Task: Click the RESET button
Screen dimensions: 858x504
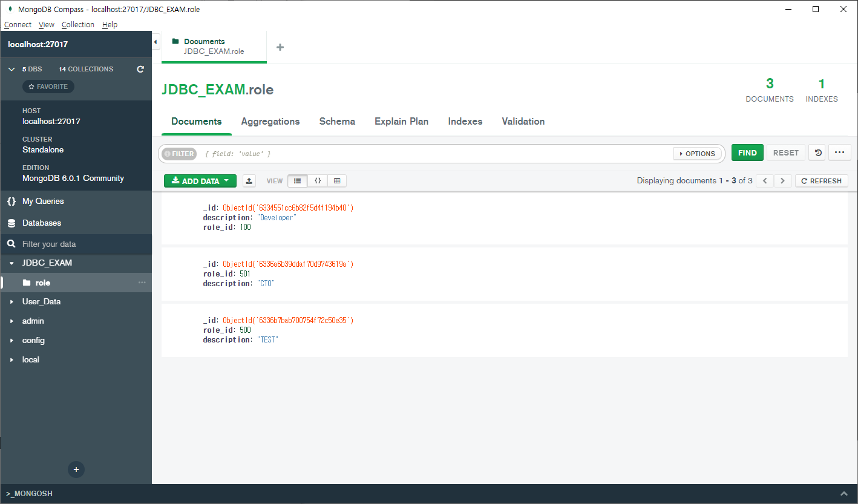Action: pos(786,153)
